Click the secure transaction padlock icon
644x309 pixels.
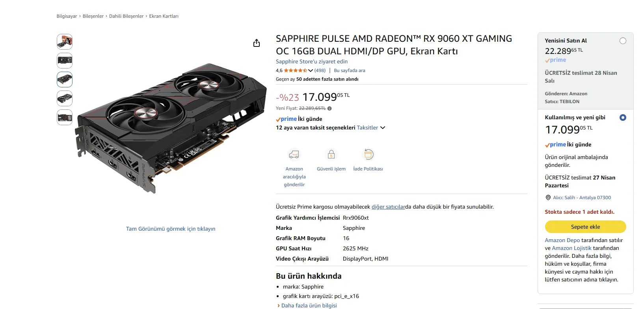tap(331, 154)
